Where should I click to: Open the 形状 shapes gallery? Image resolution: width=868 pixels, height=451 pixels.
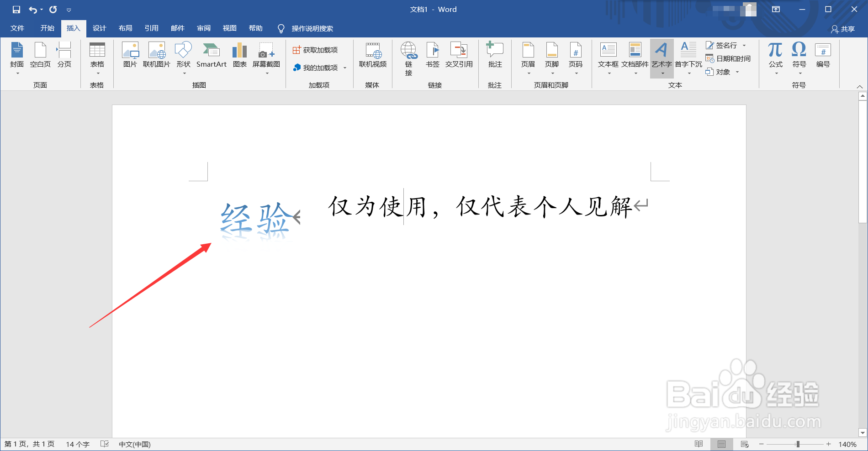click(184, 58)
